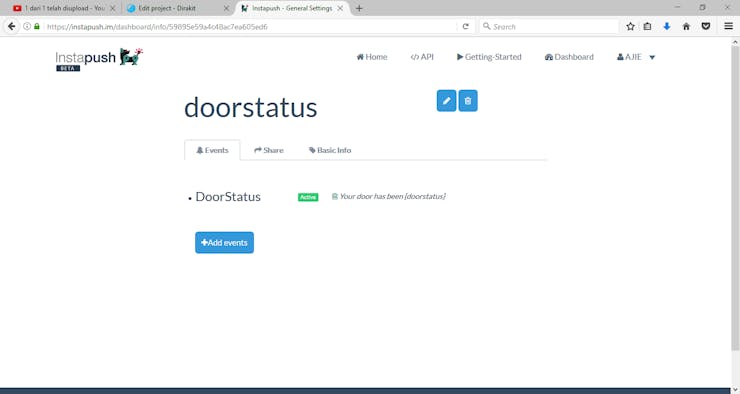Bookmark this page with the star icon

tap(630, 26)
